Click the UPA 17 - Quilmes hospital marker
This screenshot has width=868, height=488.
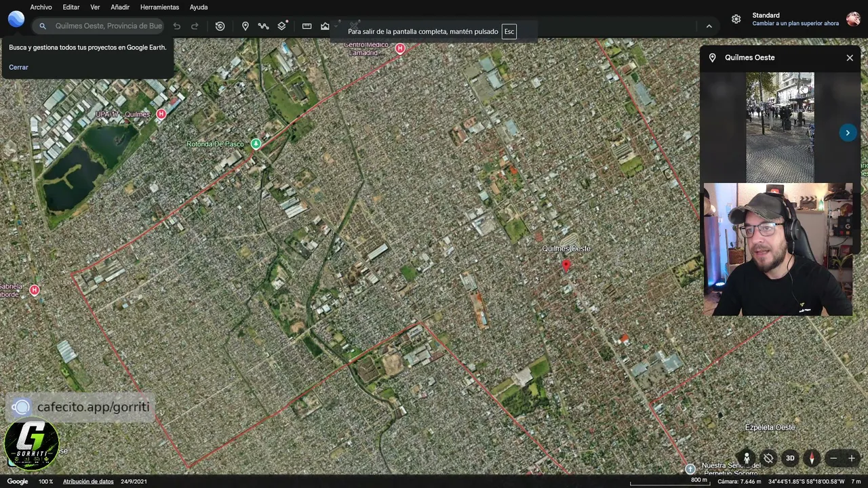pyautogui.click(x=161, y=115)
